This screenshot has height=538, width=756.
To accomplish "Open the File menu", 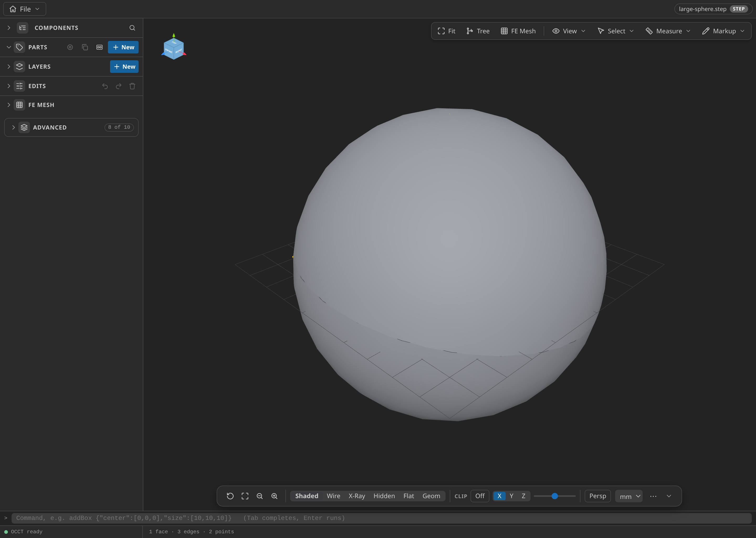I will [24, 9].
